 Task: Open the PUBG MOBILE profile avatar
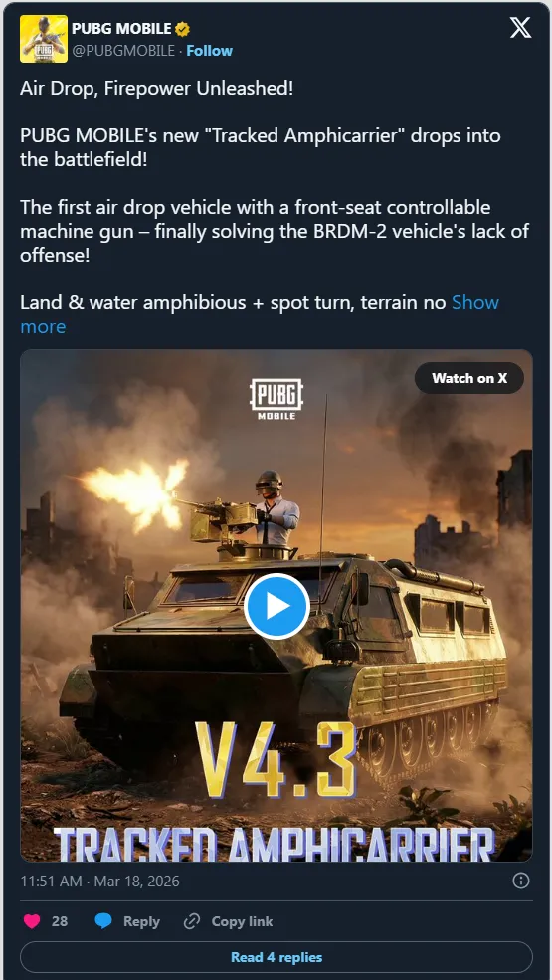tap(44, 39)
